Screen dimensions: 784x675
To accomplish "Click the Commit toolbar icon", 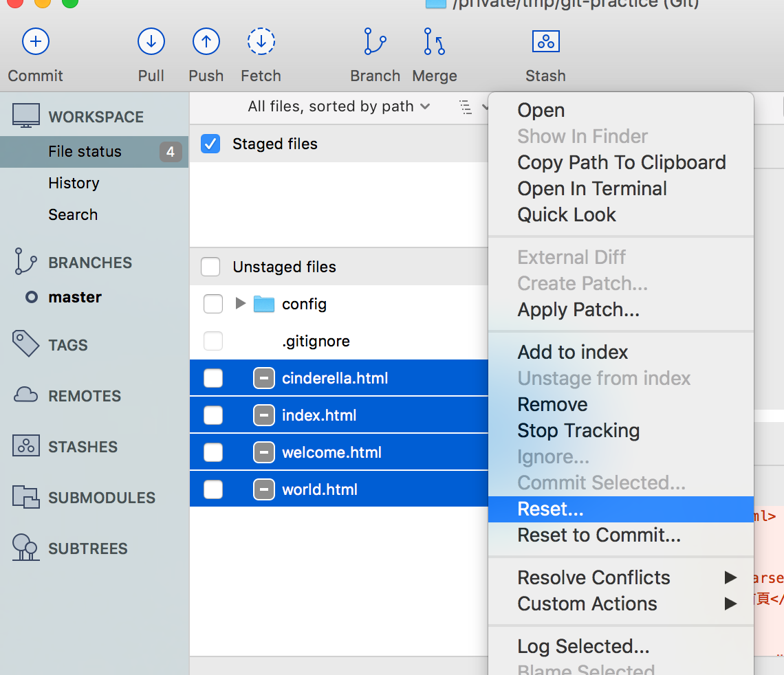I will [x=36, y=42].
